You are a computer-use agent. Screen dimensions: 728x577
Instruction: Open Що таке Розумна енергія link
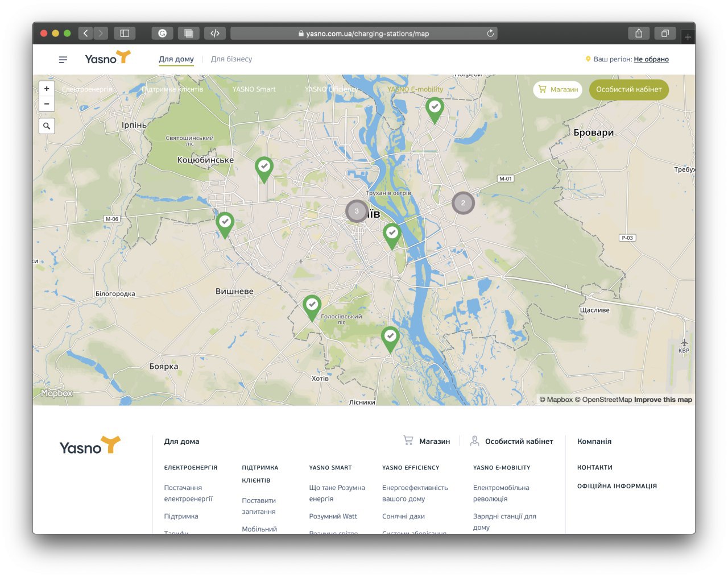[337, 493]
